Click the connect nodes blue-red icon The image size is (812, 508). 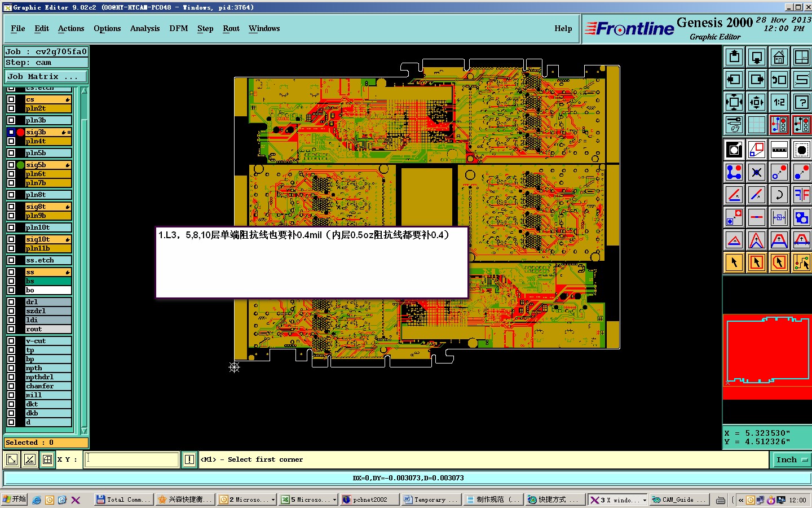734,172
